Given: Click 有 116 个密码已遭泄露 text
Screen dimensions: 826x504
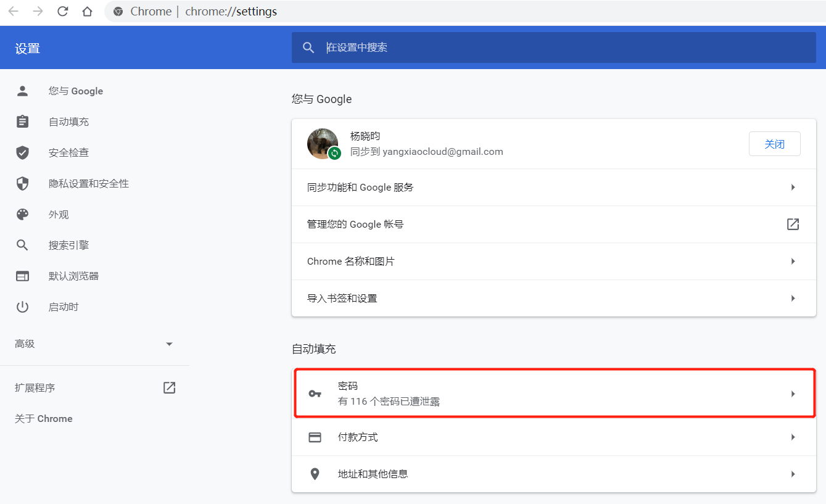Looking at the screenshot, I should coord(389,402).
